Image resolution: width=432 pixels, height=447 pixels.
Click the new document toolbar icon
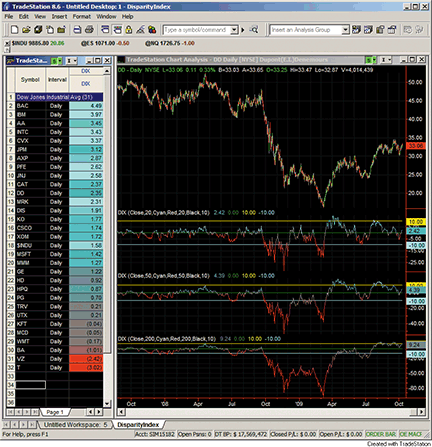[14, 30]
